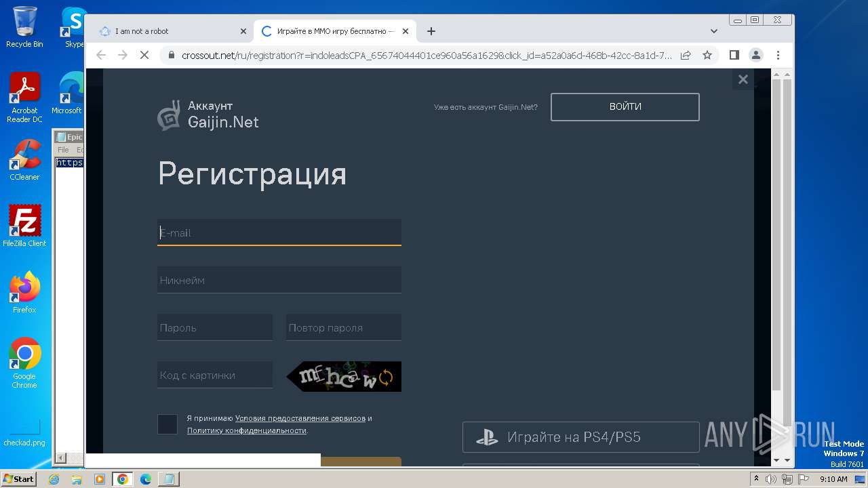Open the Chrome three-dot menu
This screenshot has height=488, width=868.
[778, 55]
